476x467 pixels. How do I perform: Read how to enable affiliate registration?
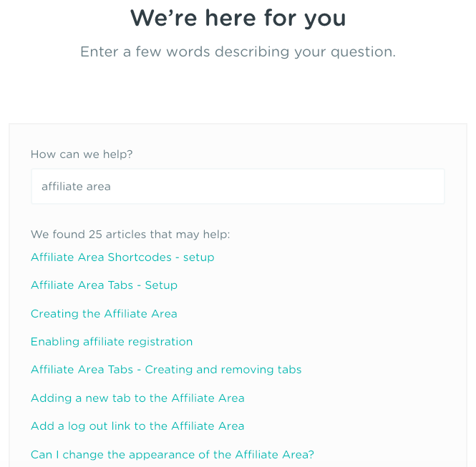point(112,342)
